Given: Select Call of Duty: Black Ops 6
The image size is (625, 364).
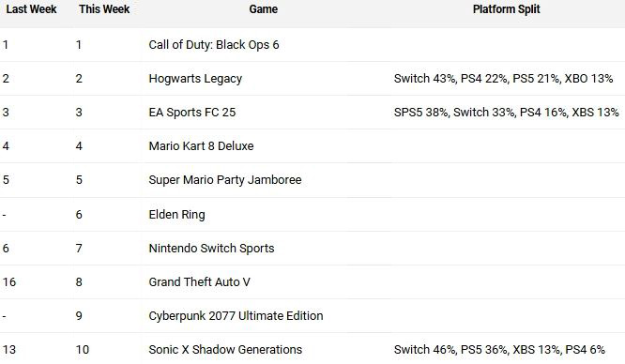Looking at the screenshot, I should click(214, 45).
